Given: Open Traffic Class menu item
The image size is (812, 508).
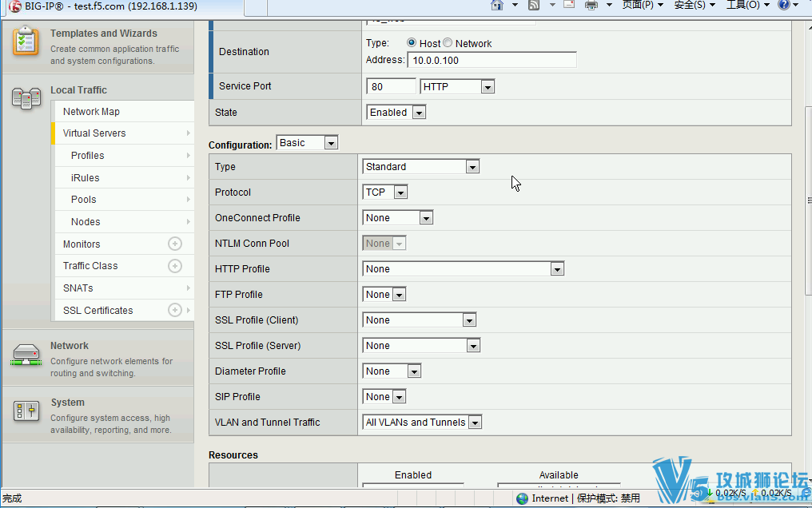Looking at the screenshot, I should (x=90, y=265).
